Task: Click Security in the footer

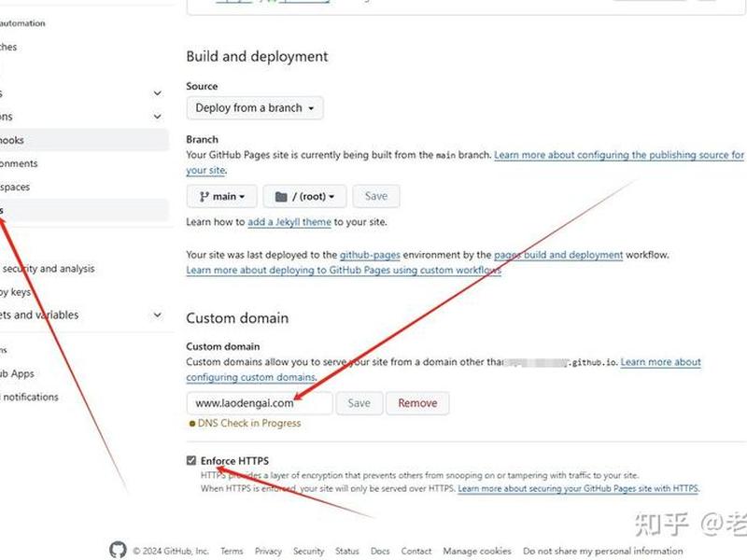Action: 309,551
